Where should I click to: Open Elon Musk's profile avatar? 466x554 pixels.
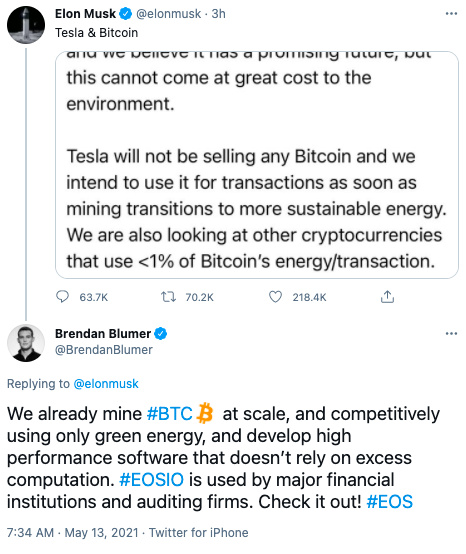pyautogui.click(x=26, y=25)
